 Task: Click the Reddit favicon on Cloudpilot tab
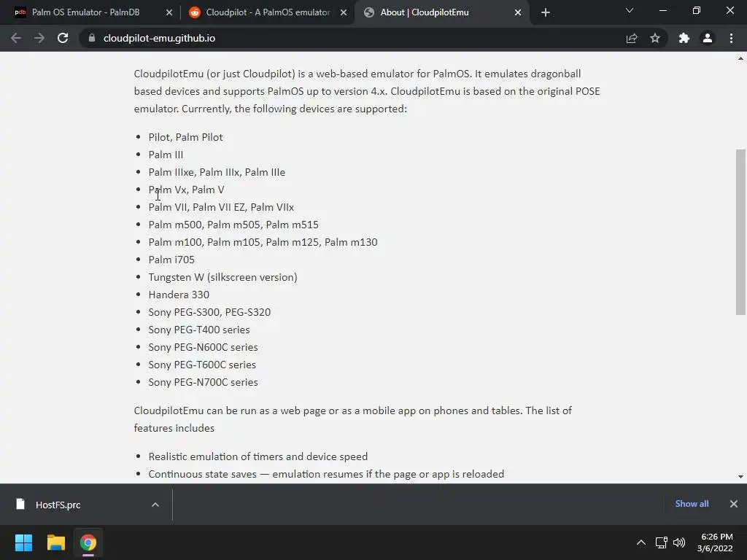tap(194, 12)
